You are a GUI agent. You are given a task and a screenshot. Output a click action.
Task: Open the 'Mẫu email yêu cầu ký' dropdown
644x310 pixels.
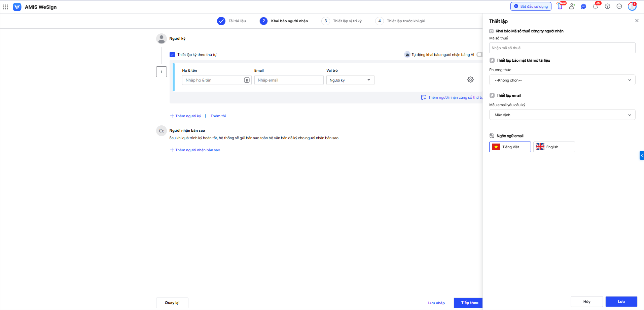(562, 115)
